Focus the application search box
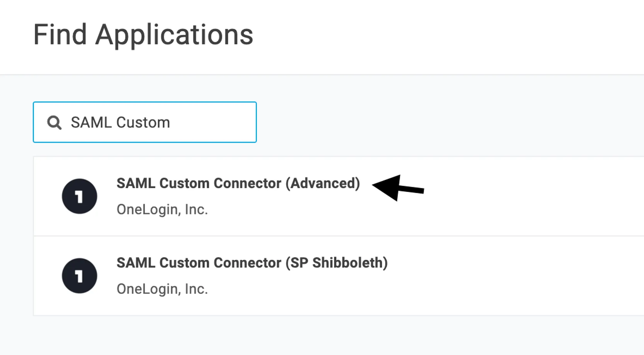 click(x=145, y=122)
